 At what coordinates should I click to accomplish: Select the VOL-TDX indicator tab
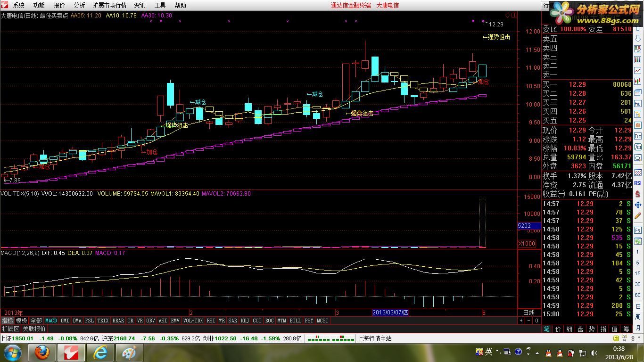[193, 321]
